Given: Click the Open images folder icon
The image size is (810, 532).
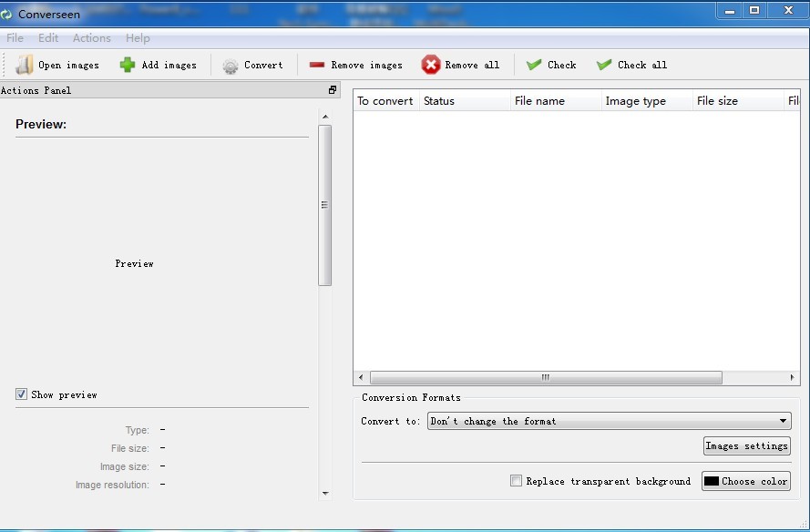Looking at the screenshot, I should [24, 65].
